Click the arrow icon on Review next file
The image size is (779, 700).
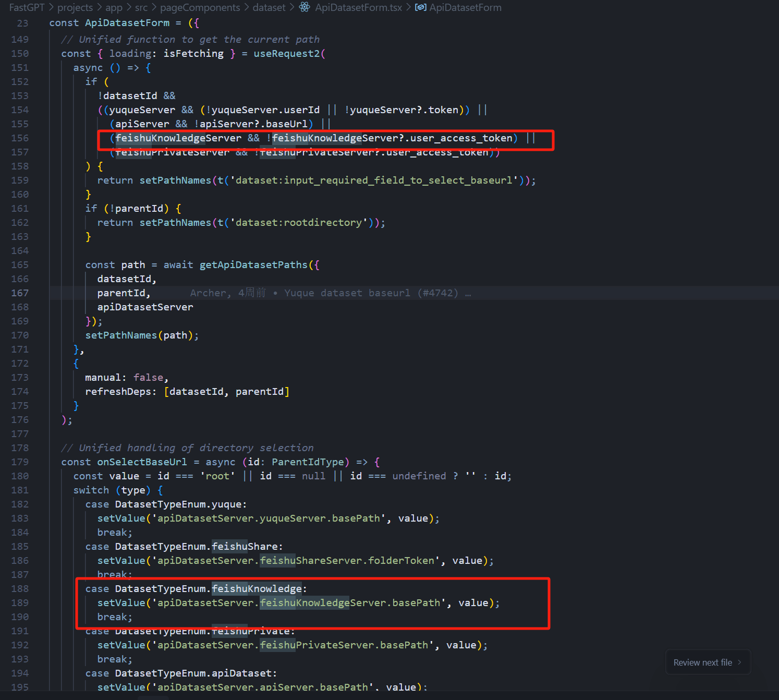(x=739, y=662)
